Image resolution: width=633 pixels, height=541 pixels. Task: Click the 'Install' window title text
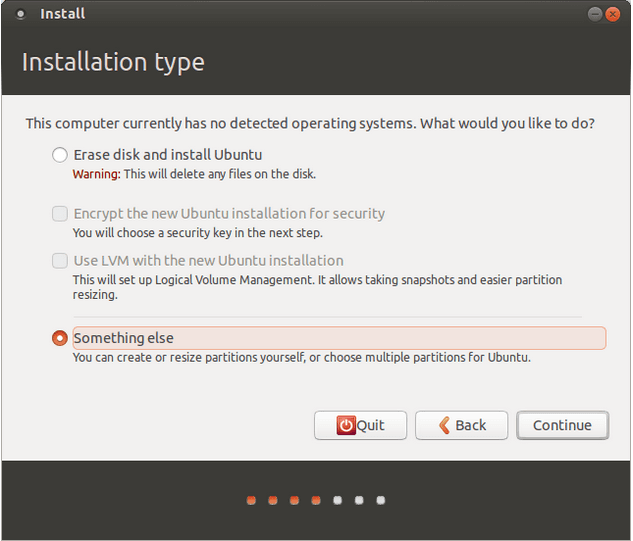point(63,14)
